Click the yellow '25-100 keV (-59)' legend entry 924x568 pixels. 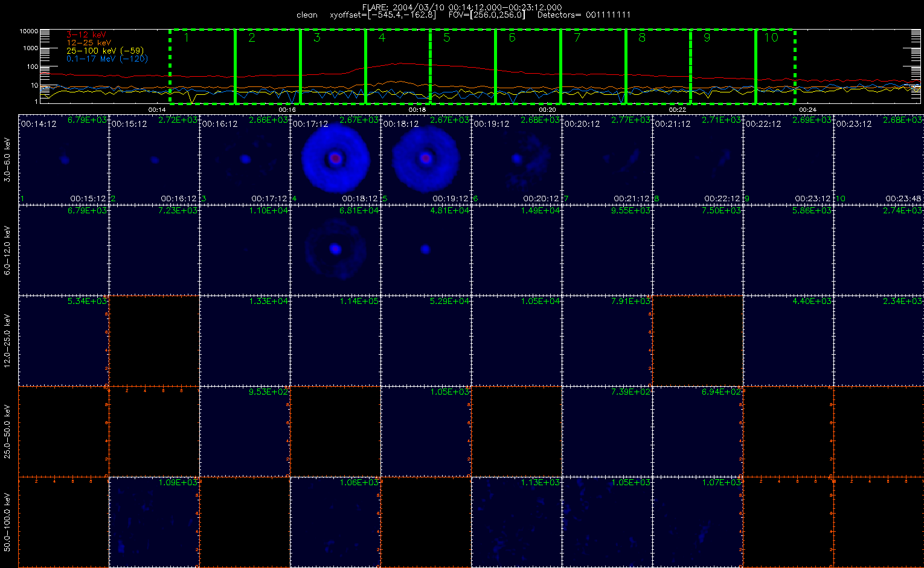[x=105, y=51]
